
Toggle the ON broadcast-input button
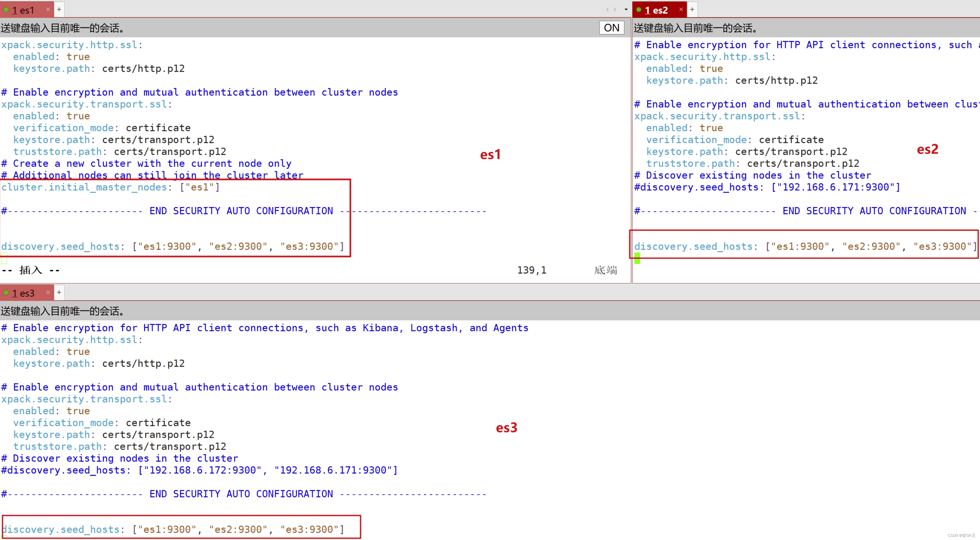pyautogui.click(x=611, y=27)
